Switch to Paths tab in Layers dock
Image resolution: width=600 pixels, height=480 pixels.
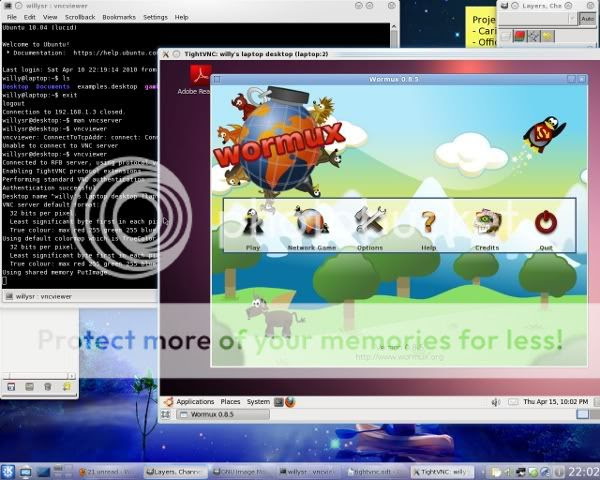(533, 36)
